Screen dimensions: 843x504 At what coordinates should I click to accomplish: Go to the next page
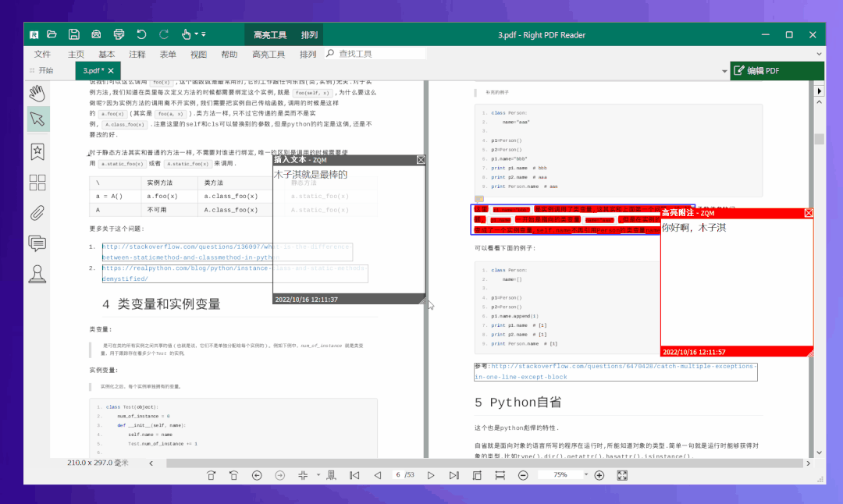431,475
